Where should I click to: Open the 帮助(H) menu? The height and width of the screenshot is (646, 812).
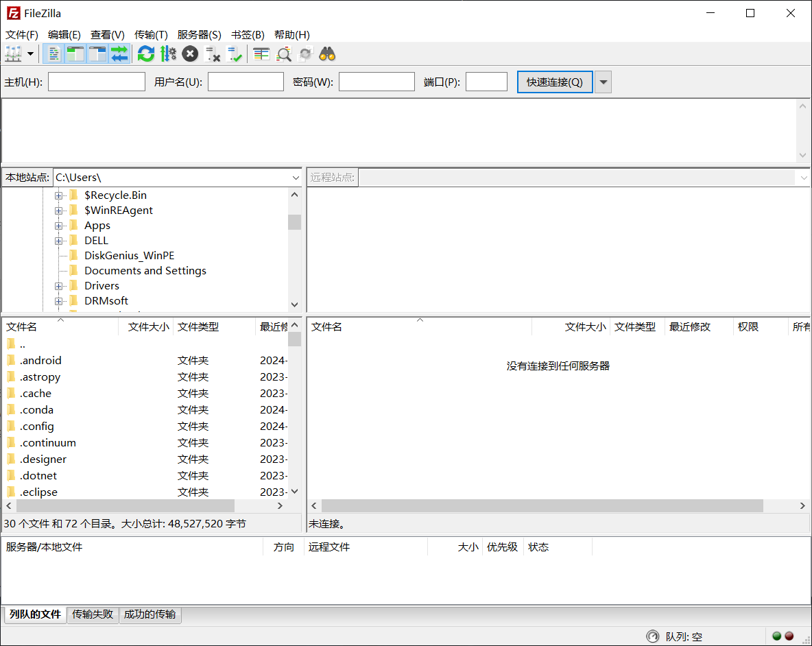292,35
